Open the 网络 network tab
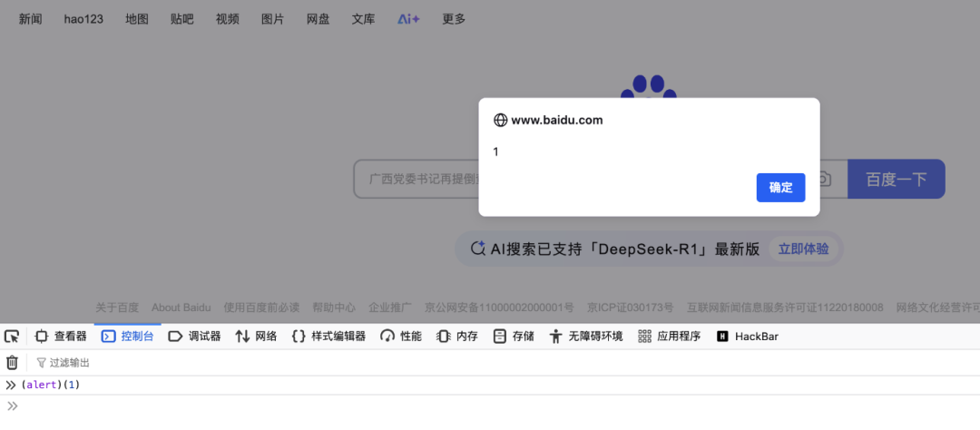This screenshot has width=980, height=430. click(256, 337)
